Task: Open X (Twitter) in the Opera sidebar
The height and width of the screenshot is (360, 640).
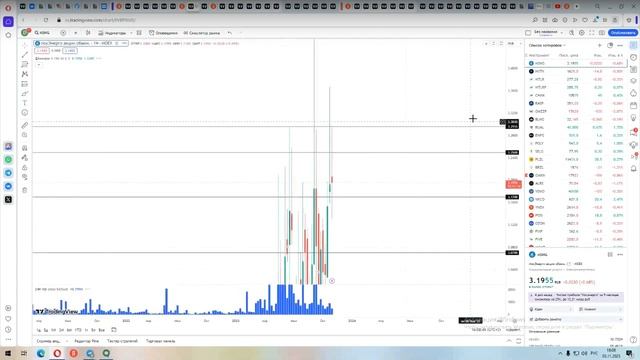Action: [x=8, y=200]
